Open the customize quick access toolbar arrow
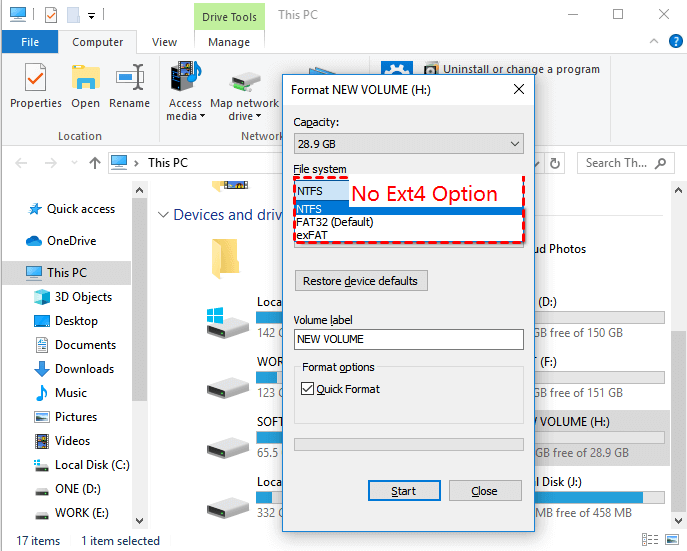687x551 pixels. 91,16
